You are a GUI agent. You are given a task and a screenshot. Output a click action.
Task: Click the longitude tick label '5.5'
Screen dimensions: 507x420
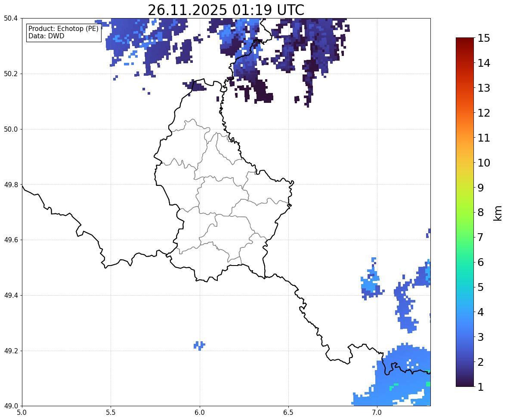111,413
